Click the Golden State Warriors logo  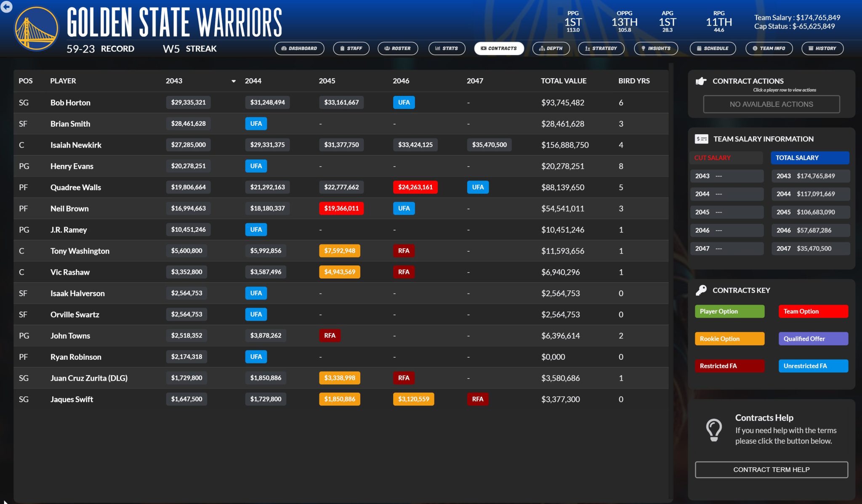tap(36, 29)
